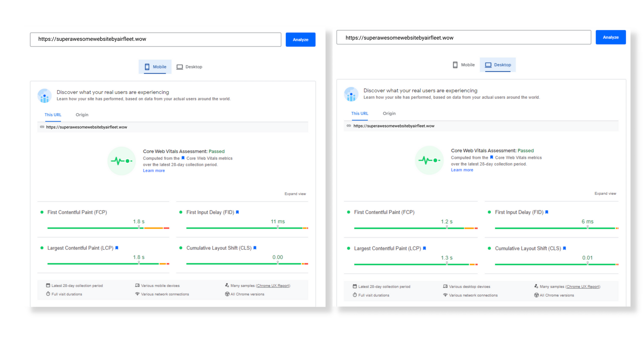Open the Learn more link in the desktop report
The width and height of the screenshot is (644, 362).
click(x=462, y=170)
